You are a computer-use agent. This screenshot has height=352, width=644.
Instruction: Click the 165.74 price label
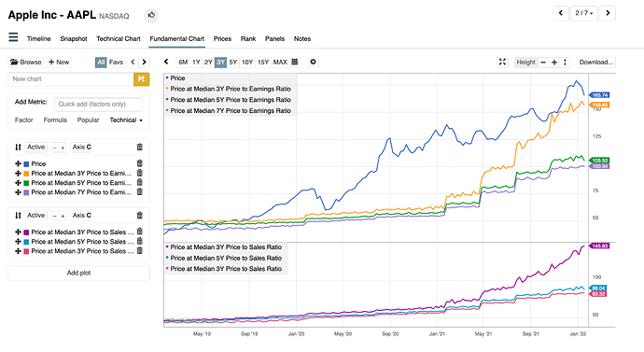point(599,95)
